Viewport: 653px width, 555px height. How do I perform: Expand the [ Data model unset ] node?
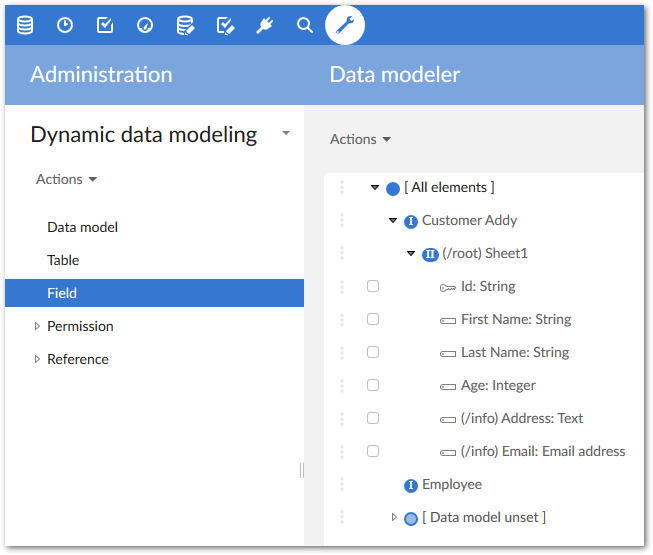[394, 517]
